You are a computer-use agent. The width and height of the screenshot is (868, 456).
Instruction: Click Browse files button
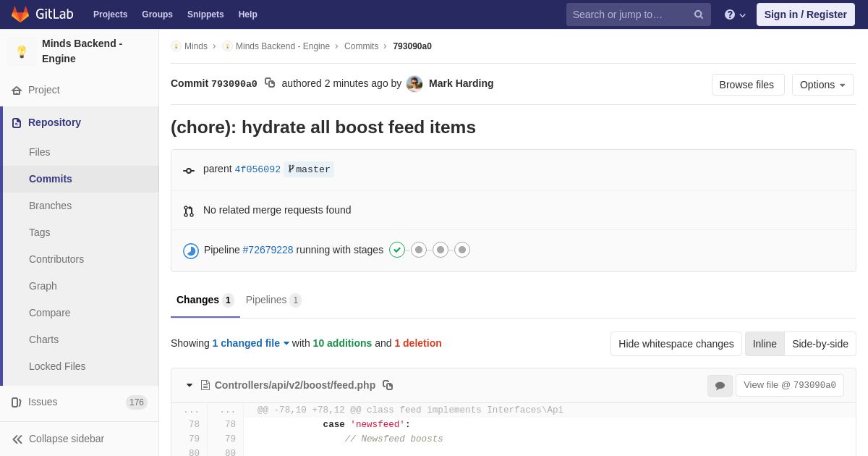click(x=748, y=85)
